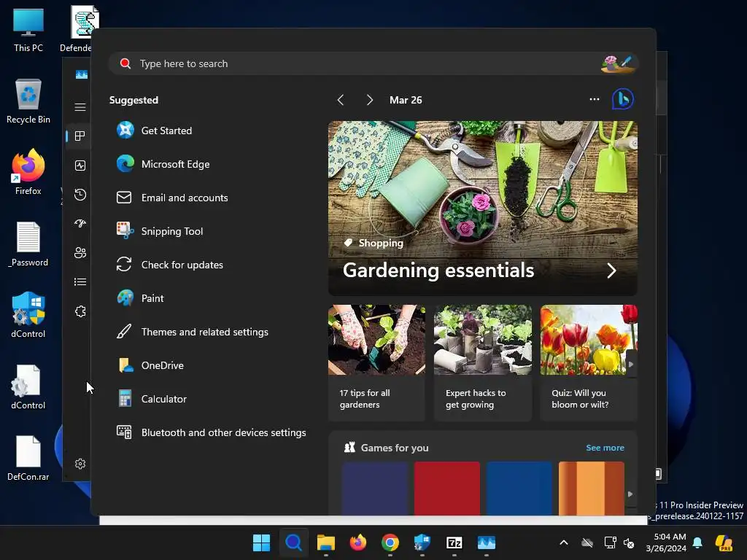Click the muted volume tray icon
Viewport: 747px width, 560px height.
[x=629, y=542]
